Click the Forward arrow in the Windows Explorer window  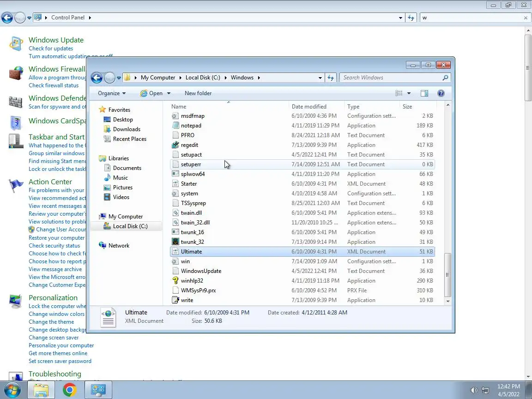click(109, 78)
